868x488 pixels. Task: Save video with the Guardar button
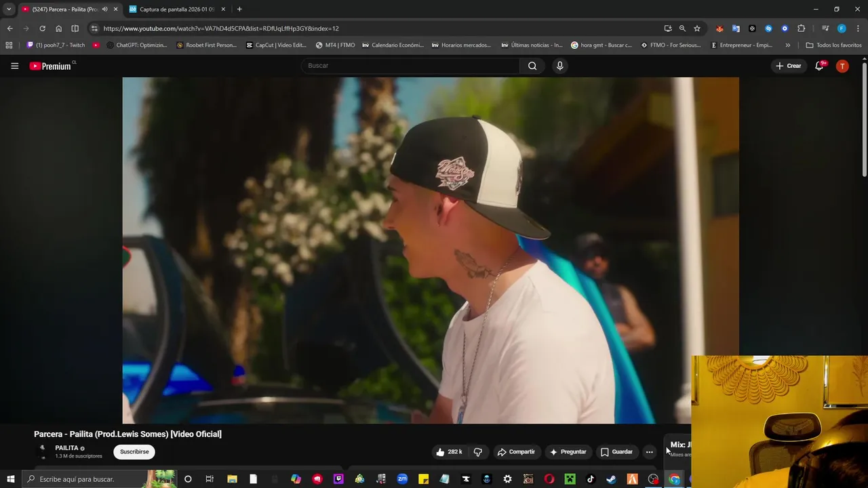(x=617, y=451)
